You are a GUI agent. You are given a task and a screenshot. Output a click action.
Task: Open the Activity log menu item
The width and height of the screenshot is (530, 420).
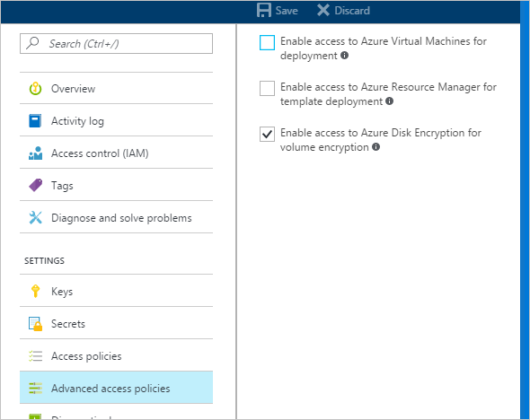[x=116, y=120]
